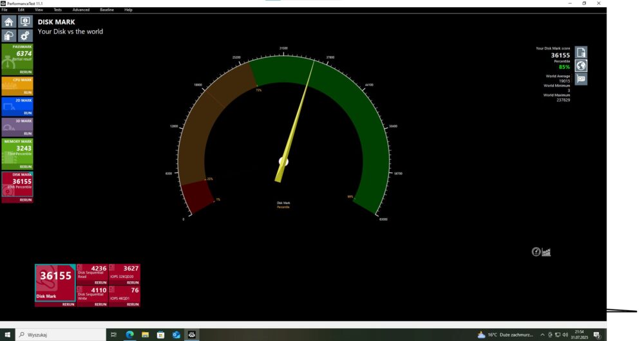Open the File menu
644x341 pixels.
pos(5,10)
